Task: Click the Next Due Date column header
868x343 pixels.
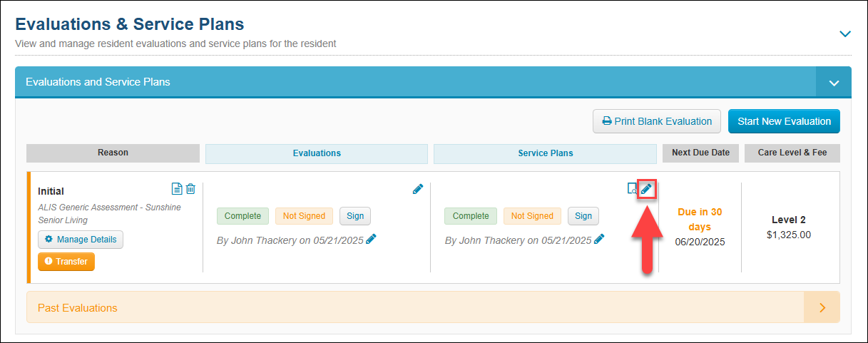Action: (700, 153)
